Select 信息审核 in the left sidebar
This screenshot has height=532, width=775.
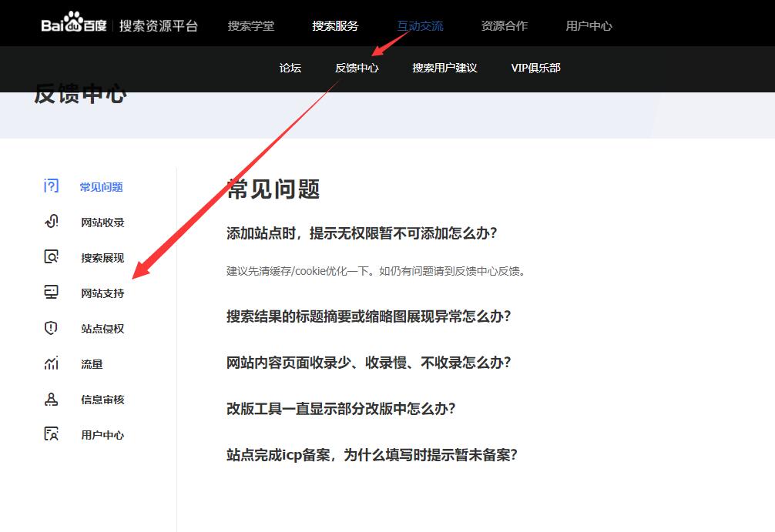pos(102,400)
